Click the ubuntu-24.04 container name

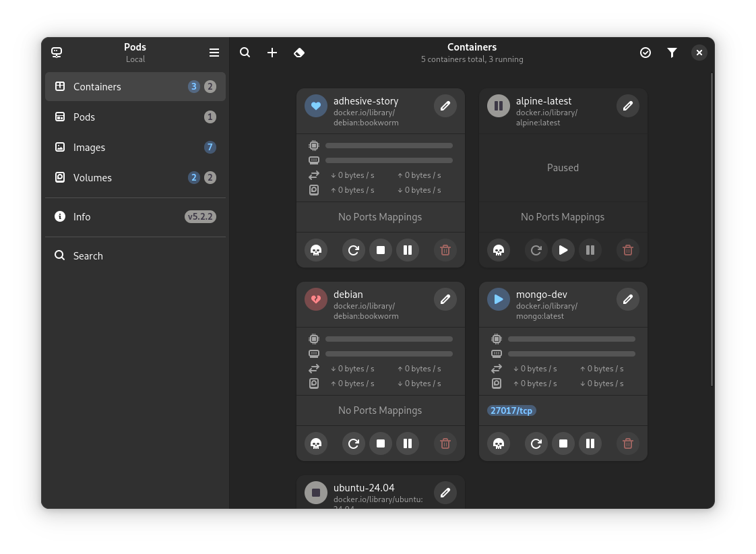364,487
